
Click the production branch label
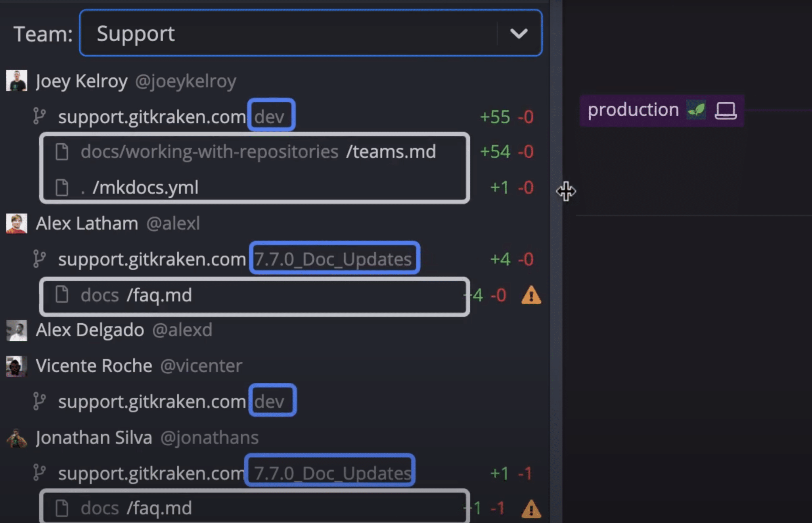(x=633, y=110)
